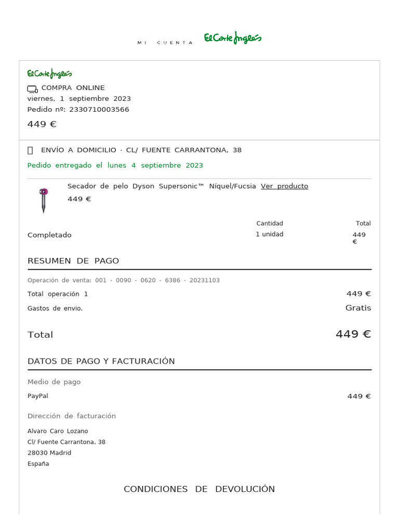Click the Compra Online label

pyautogui.click(x=73, y=88)
